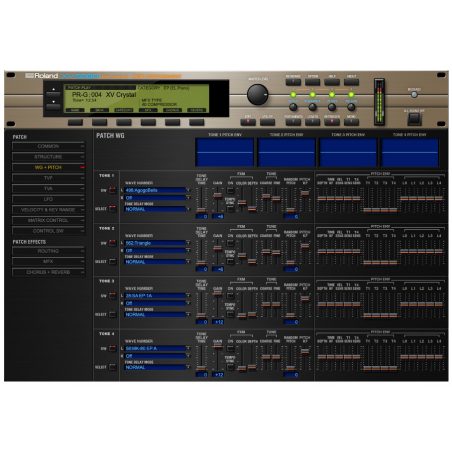Click Tone 1 gain value field
Viewport: 452px width, 452px height.
(x=218, y=217)
